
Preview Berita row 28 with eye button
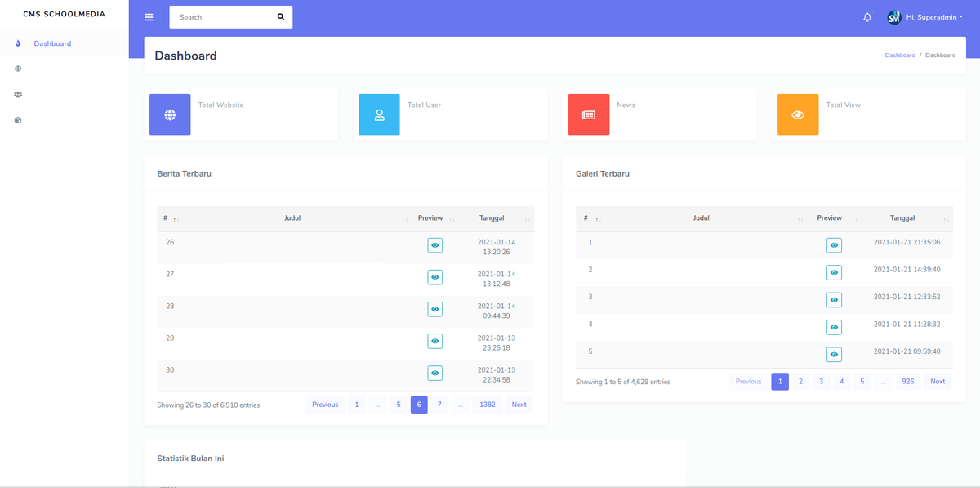(x=435, y=309)
